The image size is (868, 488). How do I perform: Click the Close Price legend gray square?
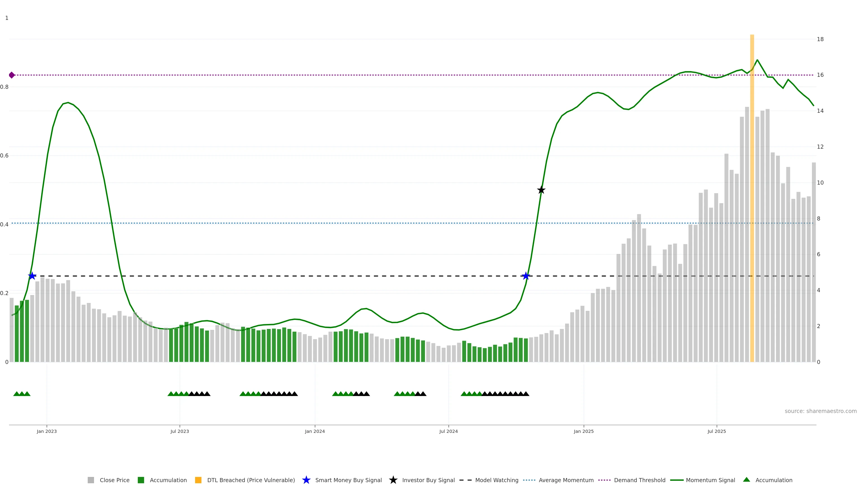91,480
